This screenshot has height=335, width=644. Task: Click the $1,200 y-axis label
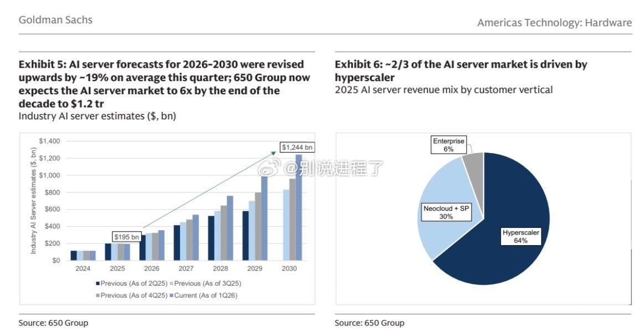[x=49, y=158]
